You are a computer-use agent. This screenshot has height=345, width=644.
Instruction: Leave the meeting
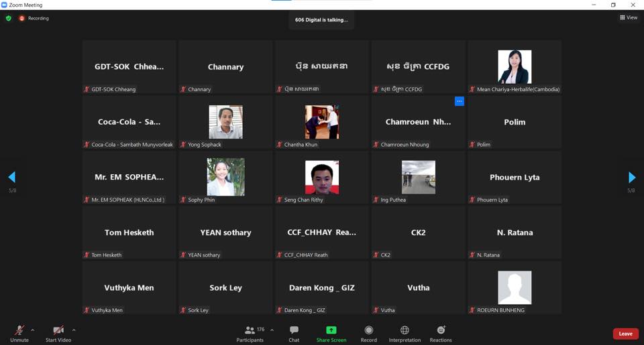(625, 334)
